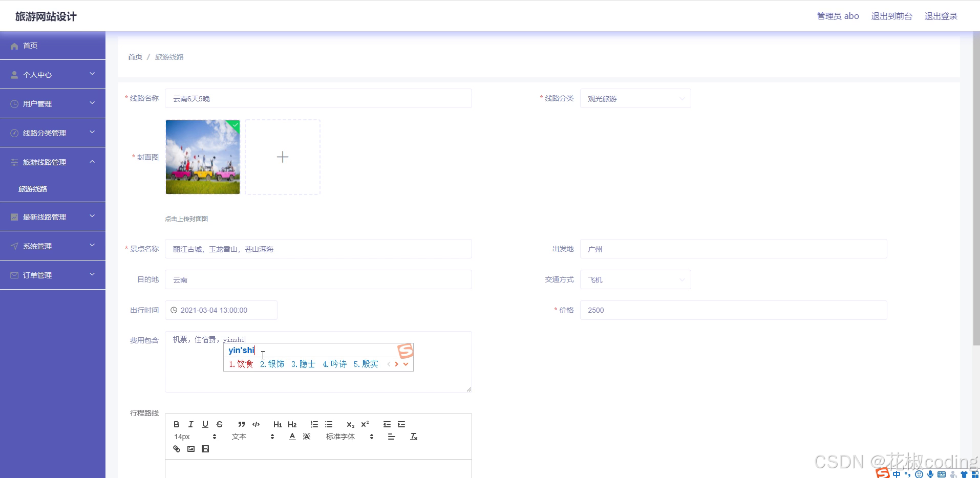The width and height of the screenshot is (980, 478).
Task: Expand the 订单管理 sidebar menu
Action: pos(53,275)
